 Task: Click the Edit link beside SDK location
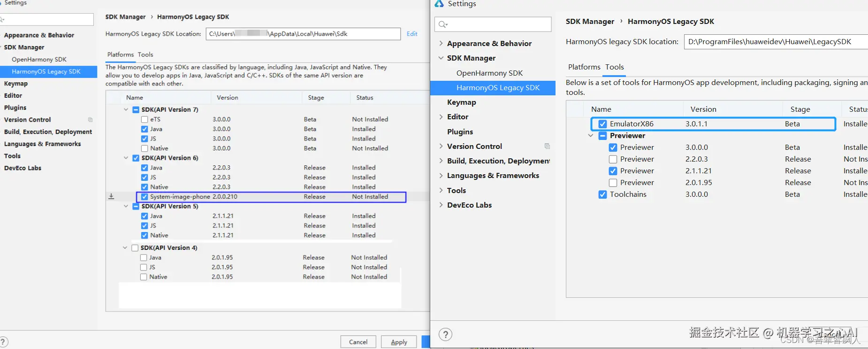412,34
